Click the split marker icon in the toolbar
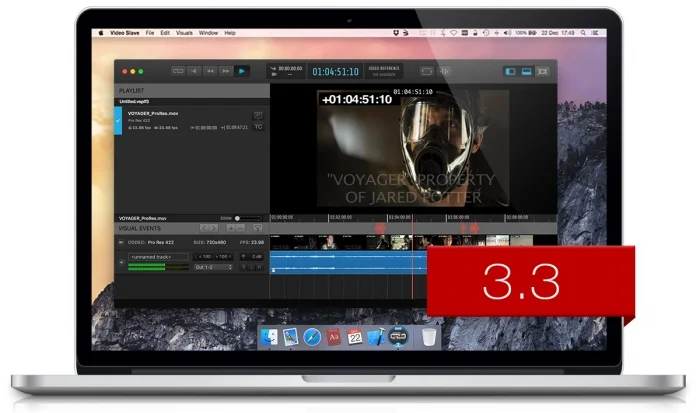Viewport: 700px width, 413px height. tap(444, 71)
